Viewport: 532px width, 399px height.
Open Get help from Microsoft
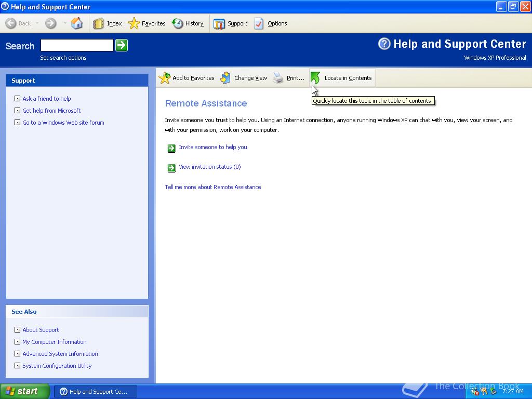[51, 111]
